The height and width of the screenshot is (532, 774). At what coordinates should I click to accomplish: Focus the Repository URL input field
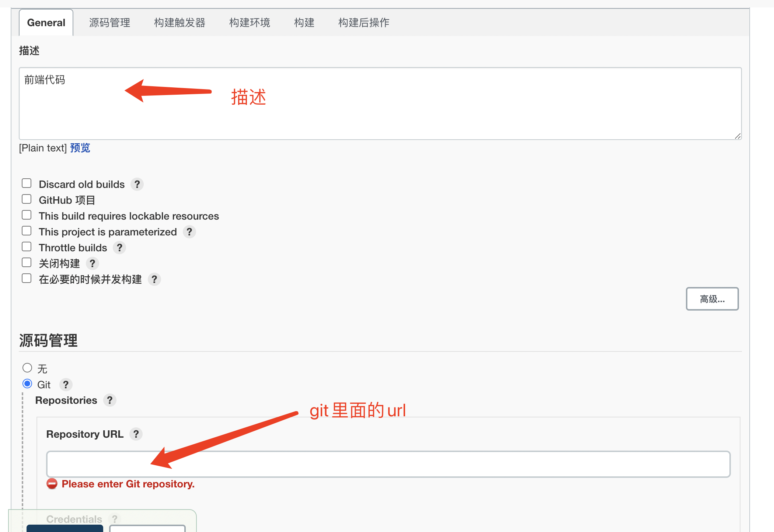coord(388,464)
